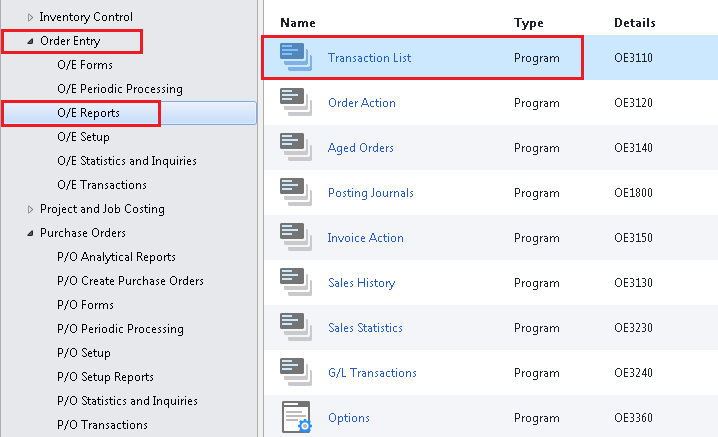Expand the Project and Job Costing arrow
718x437 pixels.
[30, 209]
